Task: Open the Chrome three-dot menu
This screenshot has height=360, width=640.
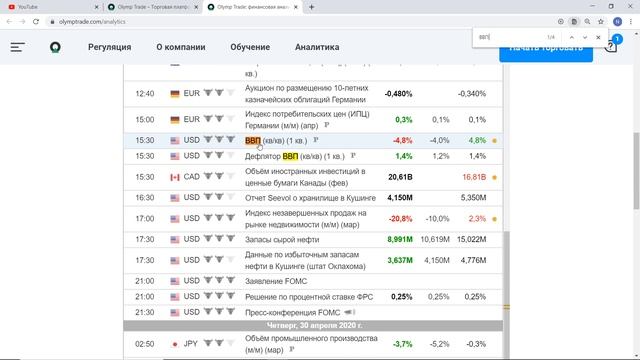Action: pos(631,22)
